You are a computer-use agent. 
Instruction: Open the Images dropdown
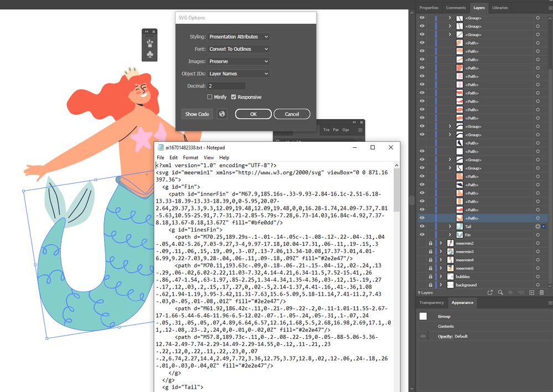click(239, 61)
